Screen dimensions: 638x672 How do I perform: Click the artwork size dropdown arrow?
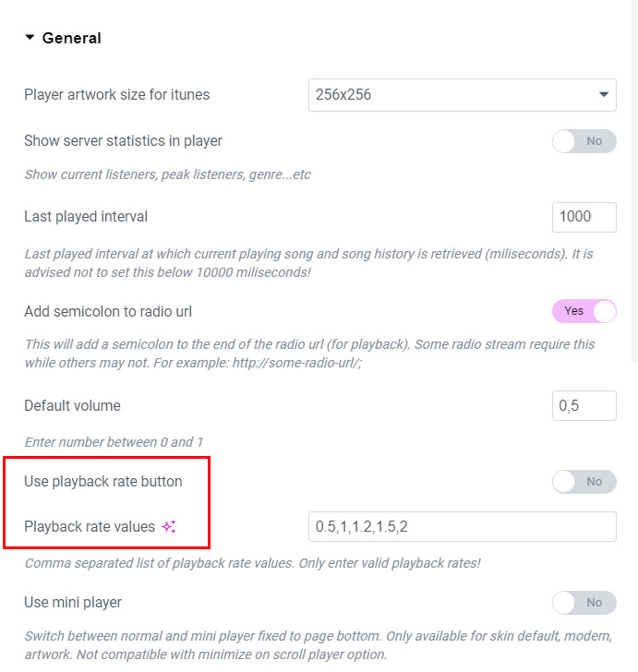[x=604, y=94]
